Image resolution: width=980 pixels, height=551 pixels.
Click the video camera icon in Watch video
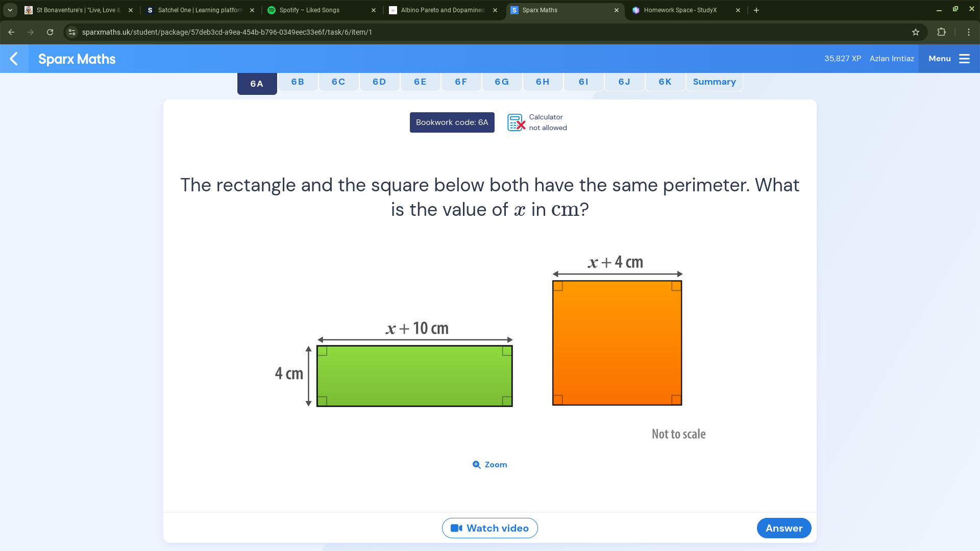pyautogui.click(x=456, y=528)
